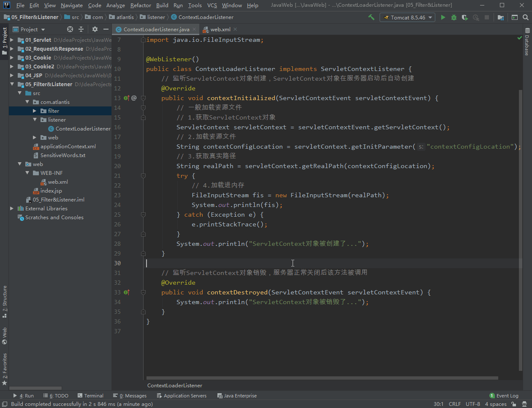Collapse the listener package

point(35,120)
